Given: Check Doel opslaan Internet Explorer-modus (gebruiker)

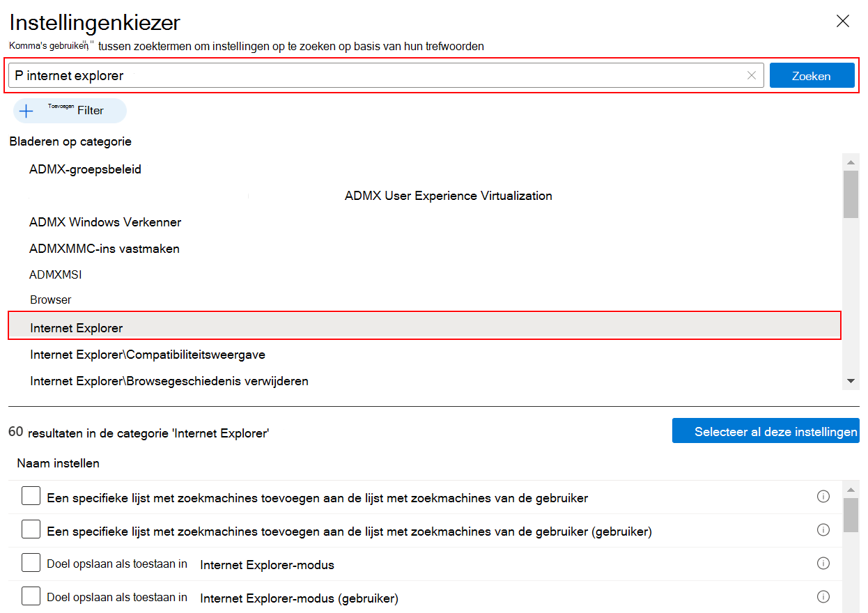Looking at the screenshot, I should [x=31, y=596].
